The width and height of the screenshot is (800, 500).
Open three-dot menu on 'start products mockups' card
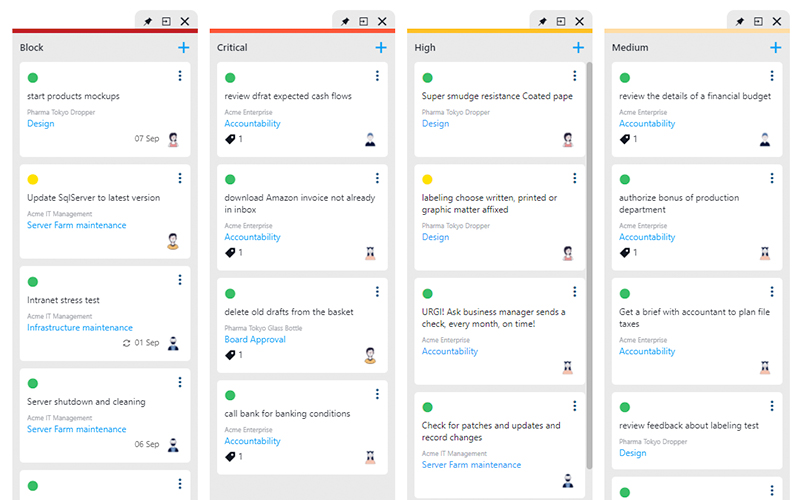pos(180,76)
